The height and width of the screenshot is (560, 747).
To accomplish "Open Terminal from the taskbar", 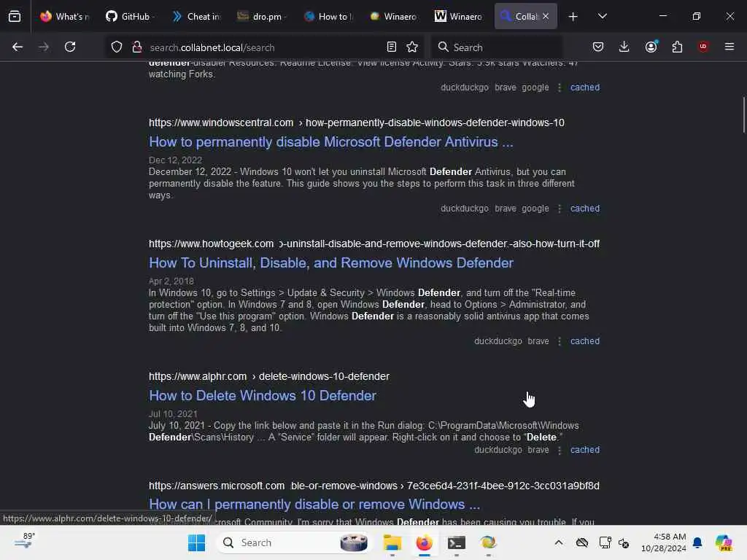I will [456, 542].
